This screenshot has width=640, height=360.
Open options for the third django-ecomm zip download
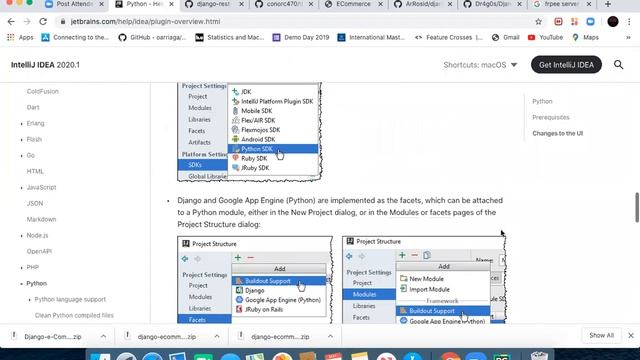tap(330, 336)
